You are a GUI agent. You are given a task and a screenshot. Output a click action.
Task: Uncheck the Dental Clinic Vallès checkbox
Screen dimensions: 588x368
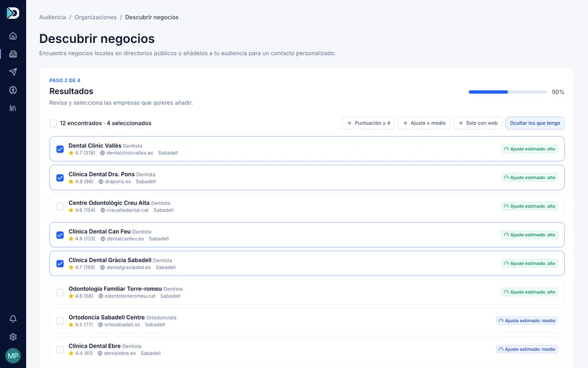60,149
